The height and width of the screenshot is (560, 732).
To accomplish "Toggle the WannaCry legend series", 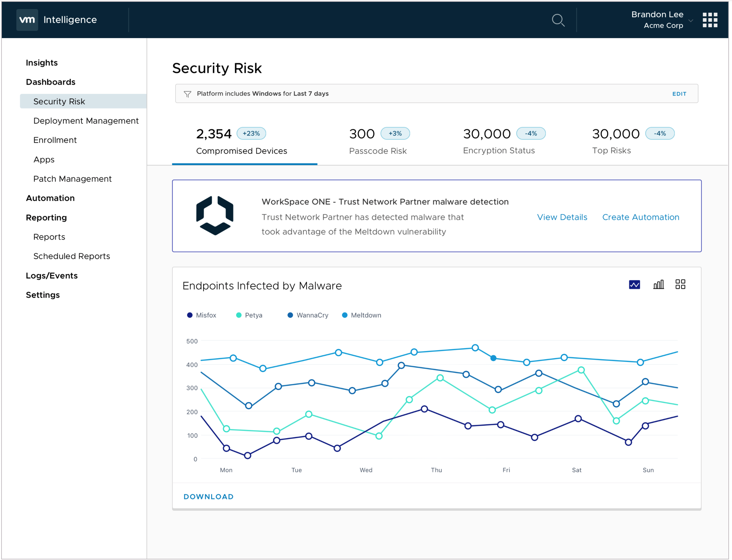I will 308,315.
